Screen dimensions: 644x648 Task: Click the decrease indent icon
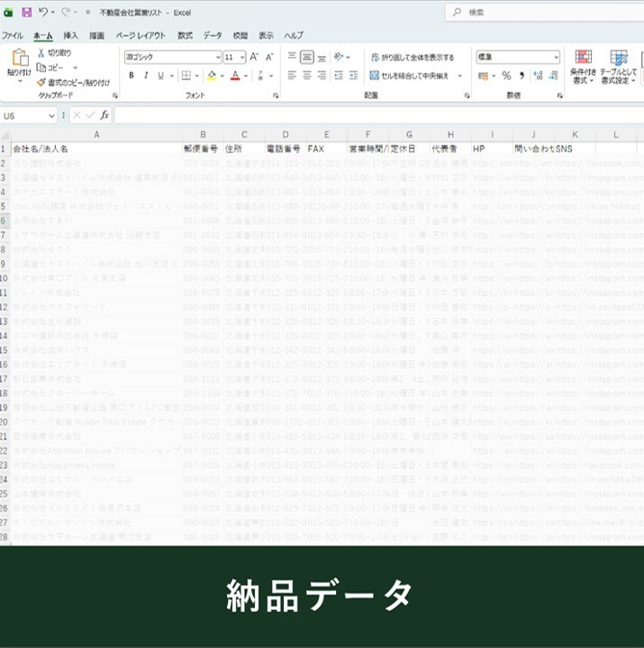click(x=339, y=76)
